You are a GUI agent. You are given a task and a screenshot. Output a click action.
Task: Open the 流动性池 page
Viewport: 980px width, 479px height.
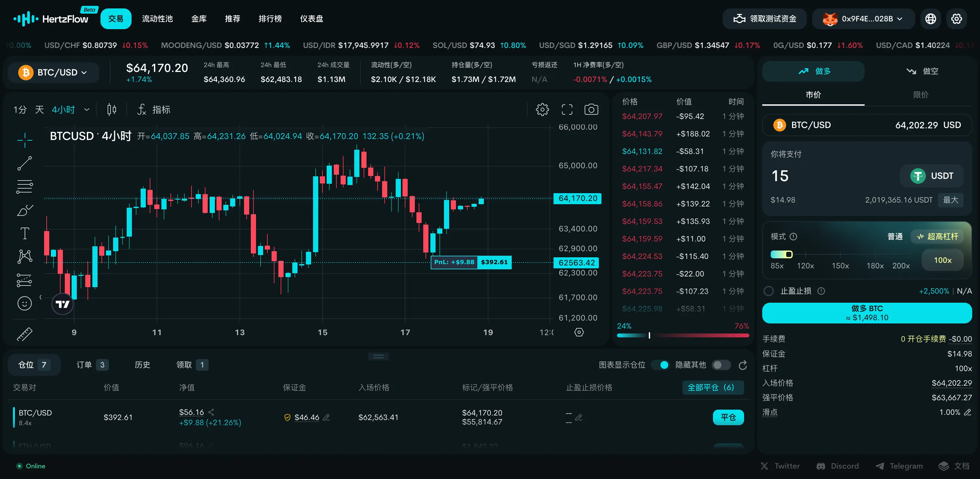157,19
